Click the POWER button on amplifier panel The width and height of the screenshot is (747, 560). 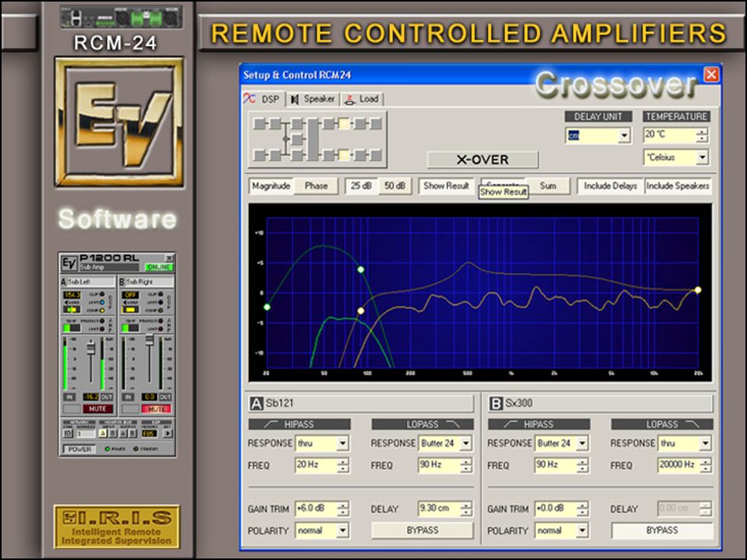(79, 449)
